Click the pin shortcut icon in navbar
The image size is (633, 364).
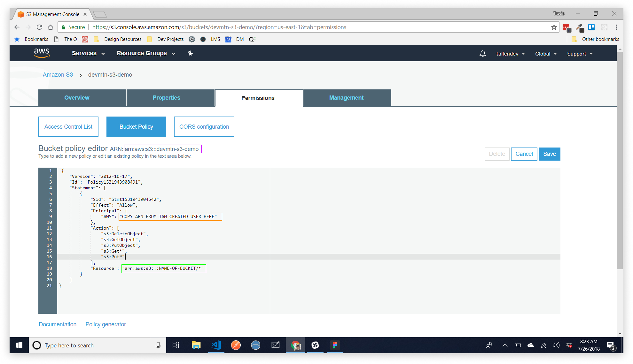pos(190,53)
